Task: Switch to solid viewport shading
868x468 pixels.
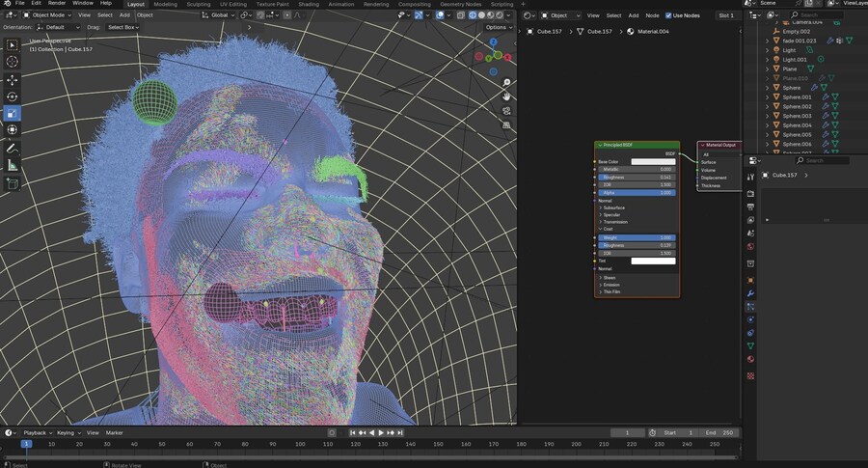Action: coord(481,15)
